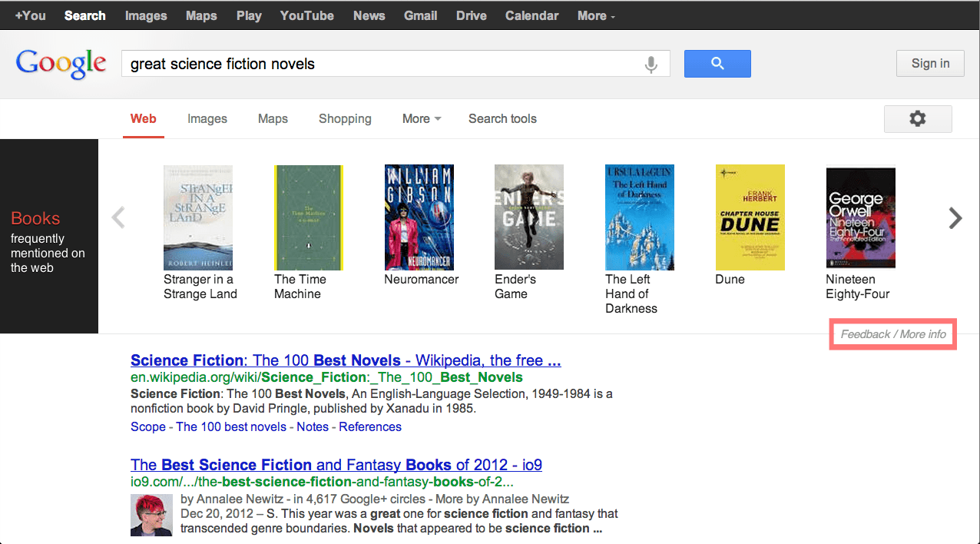This screenshot has width=980, height=544.
Task: Select the Neuromancer book cover
Action: [x=419, y=217]
